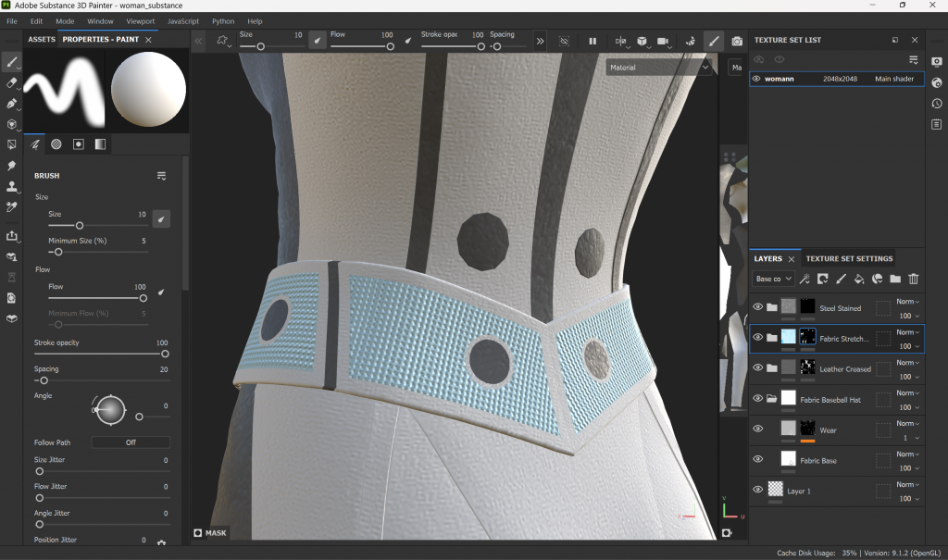Click the Add fill layer bucket icon

(858, 279)
